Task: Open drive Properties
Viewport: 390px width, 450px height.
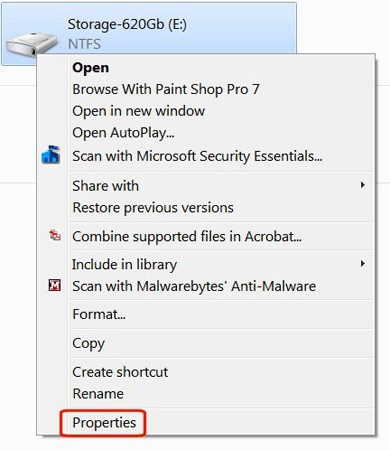Action: coord(104,423)
